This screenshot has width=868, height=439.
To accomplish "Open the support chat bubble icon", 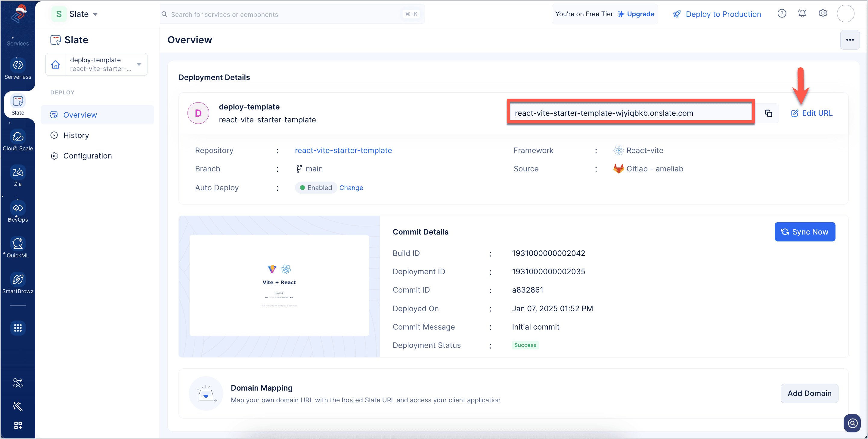I will 852,423.
